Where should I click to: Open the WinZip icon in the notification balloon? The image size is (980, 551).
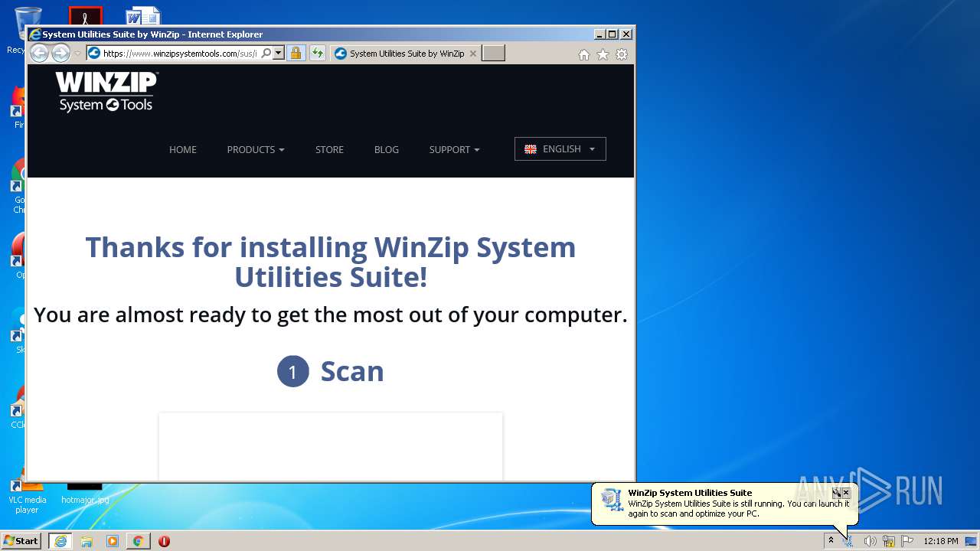tap(612, 500)
